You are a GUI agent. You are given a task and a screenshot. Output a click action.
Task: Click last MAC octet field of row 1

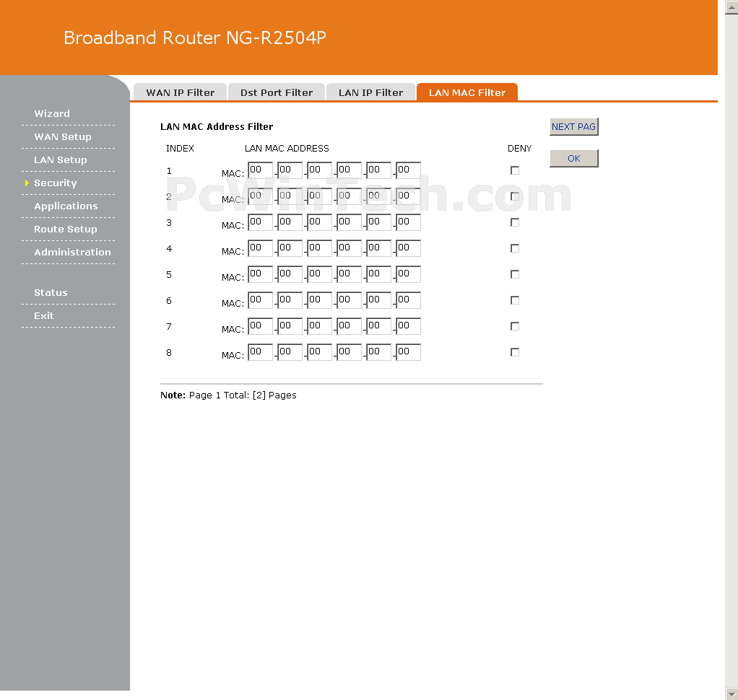click(x=408, y=170)
